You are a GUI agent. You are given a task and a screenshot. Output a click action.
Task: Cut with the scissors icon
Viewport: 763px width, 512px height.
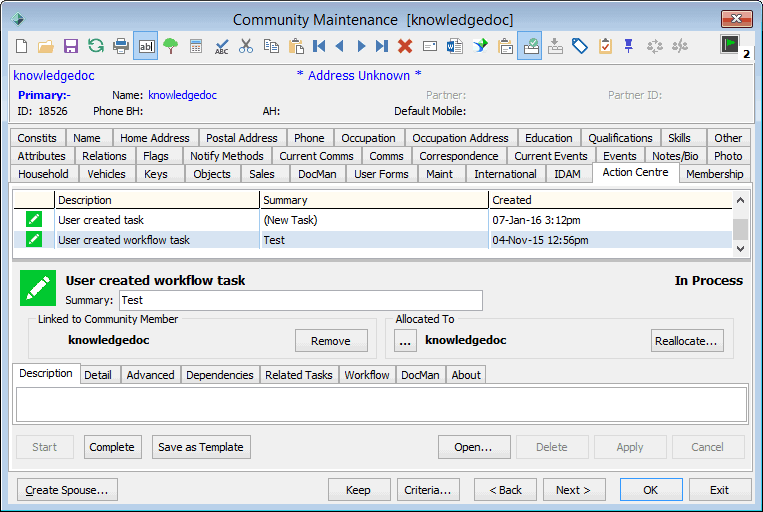[x=246, y=46]
